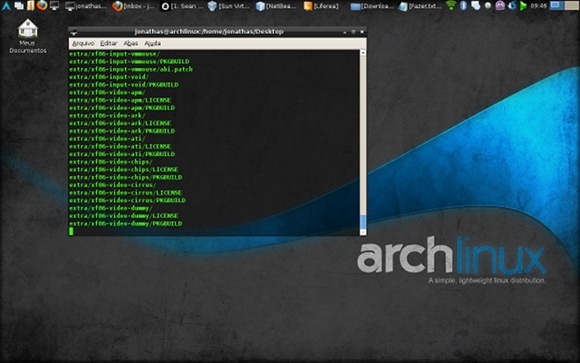580x363 pixels.
Task: Switch to the Downloads folder taskbar entry
Action: tap(372, 6)
